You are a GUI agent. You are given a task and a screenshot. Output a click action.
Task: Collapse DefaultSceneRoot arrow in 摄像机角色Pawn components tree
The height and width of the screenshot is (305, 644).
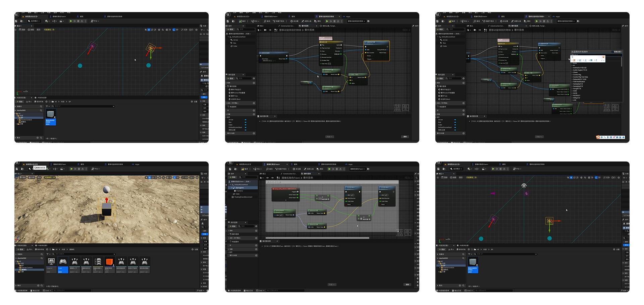tap(231, 185)
